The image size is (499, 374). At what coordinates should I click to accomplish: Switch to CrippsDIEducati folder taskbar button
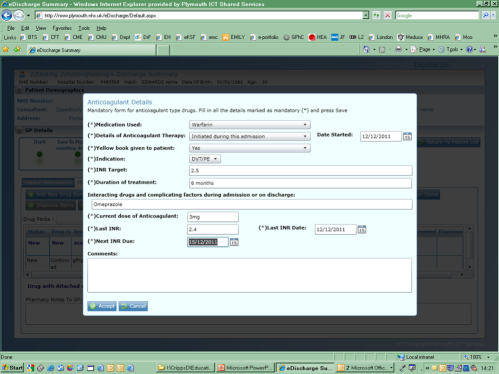tap(185, 368)
